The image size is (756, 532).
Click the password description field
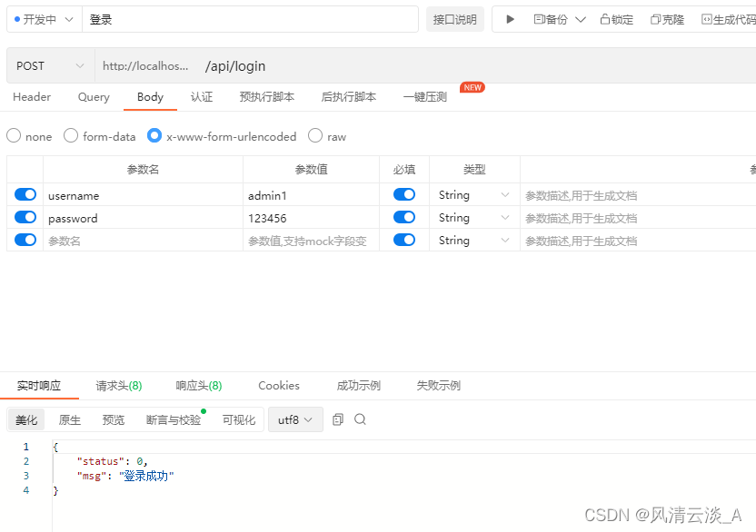(638, 217)
